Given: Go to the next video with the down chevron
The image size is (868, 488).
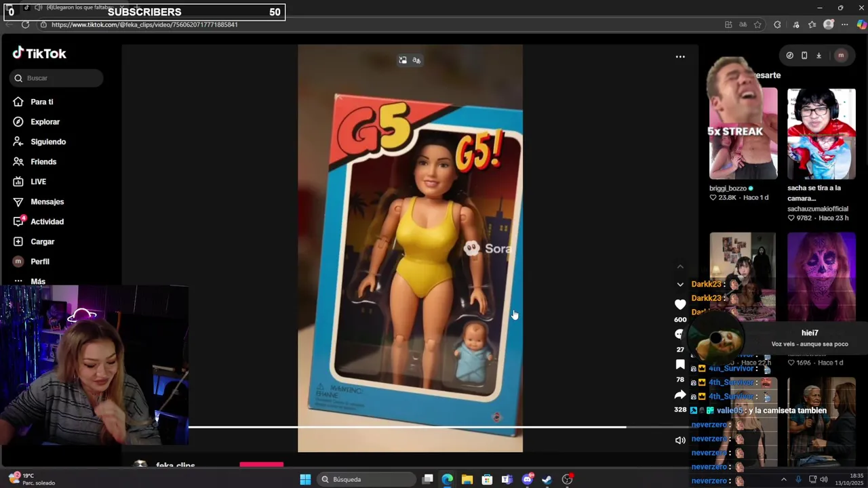Looking at the screenshot, I should (x=680, y=285).
